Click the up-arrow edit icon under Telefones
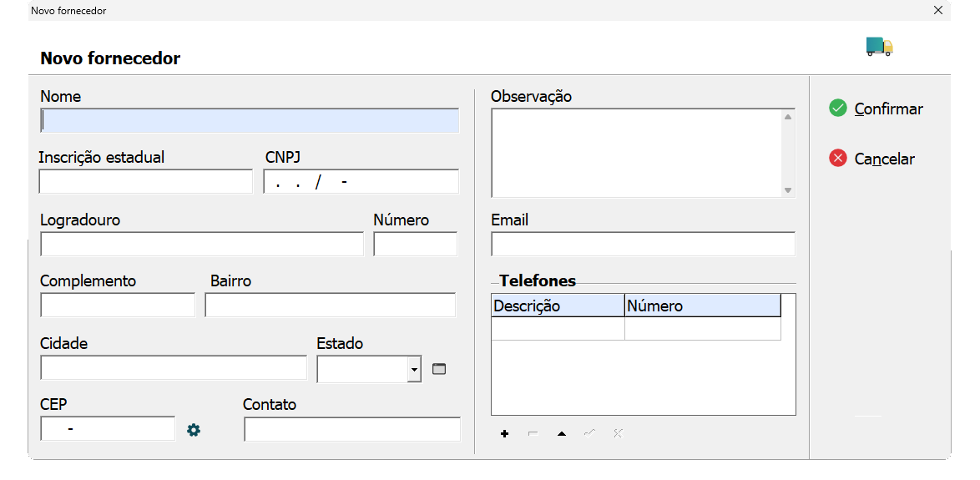 click(561, 433)
